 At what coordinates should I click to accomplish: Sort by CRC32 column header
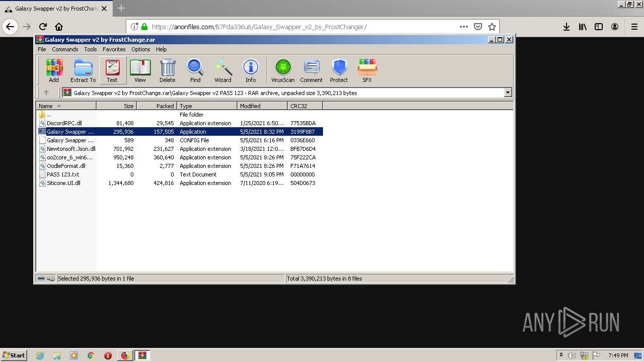click(x=305, y=106)
